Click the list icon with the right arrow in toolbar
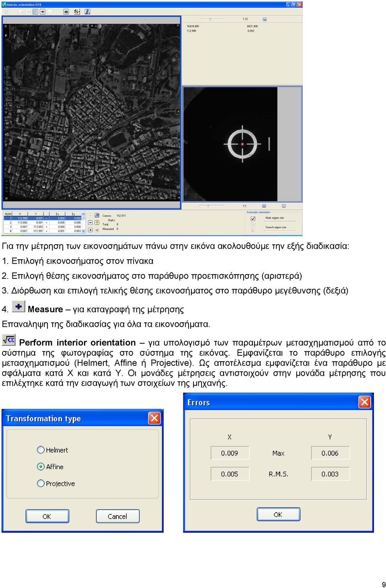 click(35, 12)
